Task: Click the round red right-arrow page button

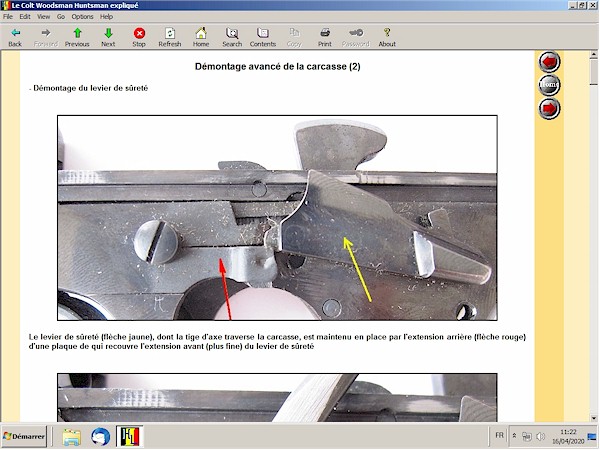Action: 549,108
